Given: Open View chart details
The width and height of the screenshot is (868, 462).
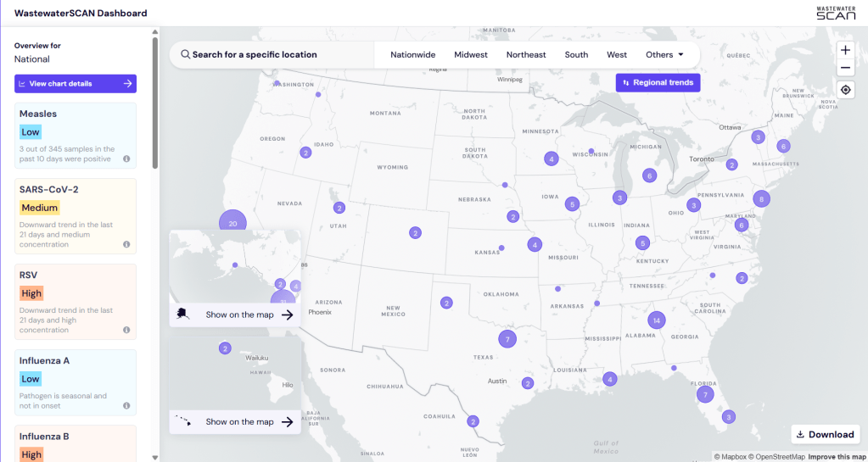Looking at the screenshot, I should (x=76, y=84).
